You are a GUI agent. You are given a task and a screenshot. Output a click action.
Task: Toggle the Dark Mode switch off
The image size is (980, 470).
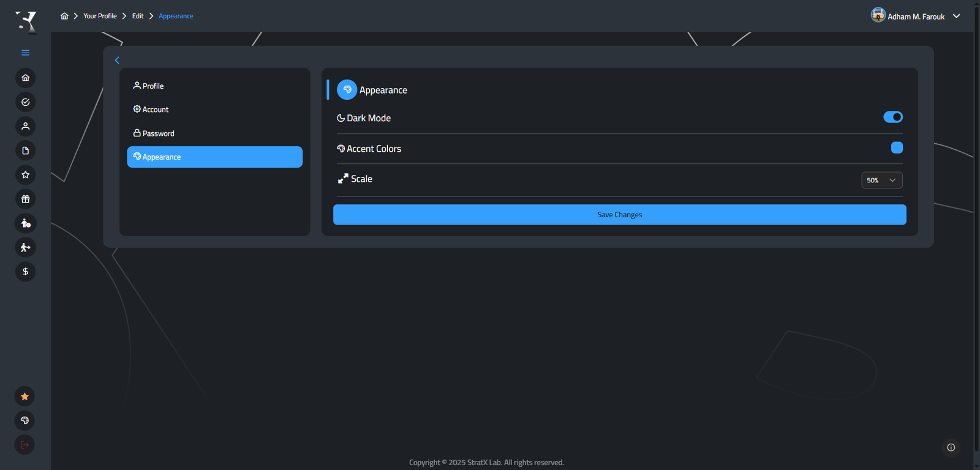[892, 117]
